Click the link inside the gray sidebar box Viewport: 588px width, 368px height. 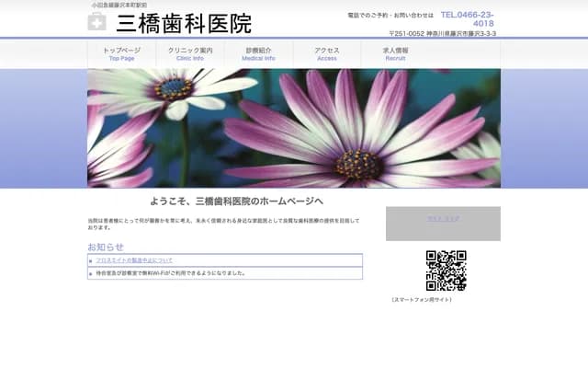(x=443, y=219)
